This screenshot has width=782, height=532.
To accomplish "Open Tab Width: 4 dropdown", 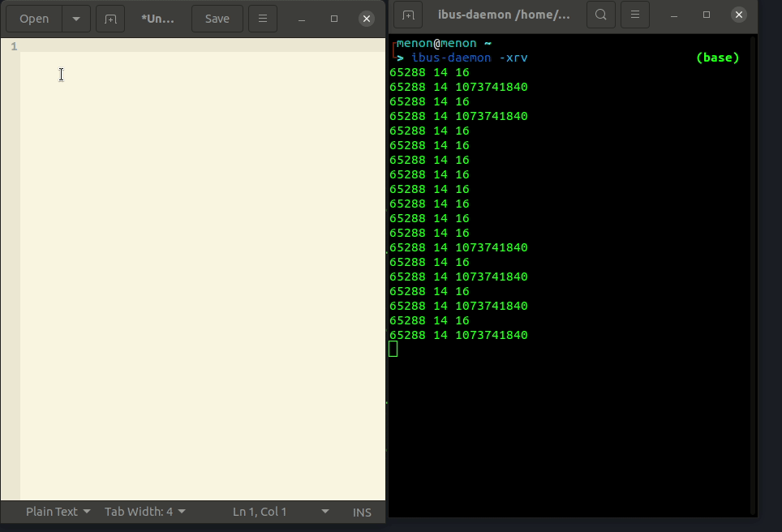I will click(144, 512).
